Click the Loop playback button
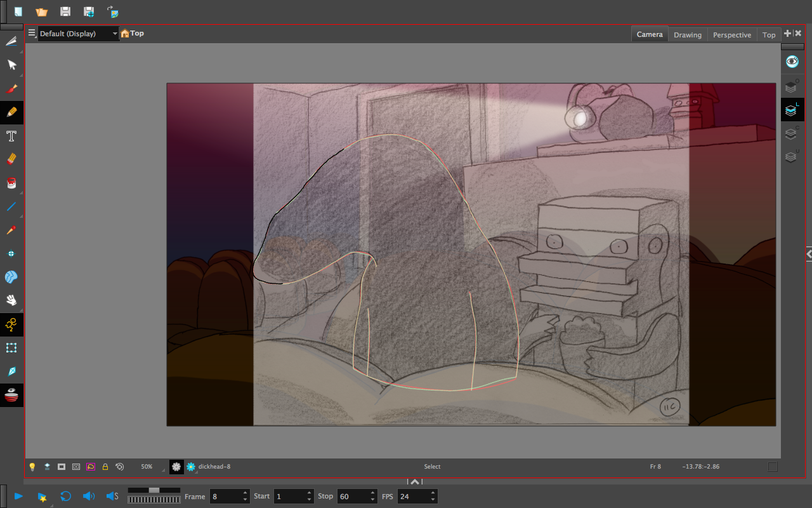 pyautogui.click(x=65, y=496)
